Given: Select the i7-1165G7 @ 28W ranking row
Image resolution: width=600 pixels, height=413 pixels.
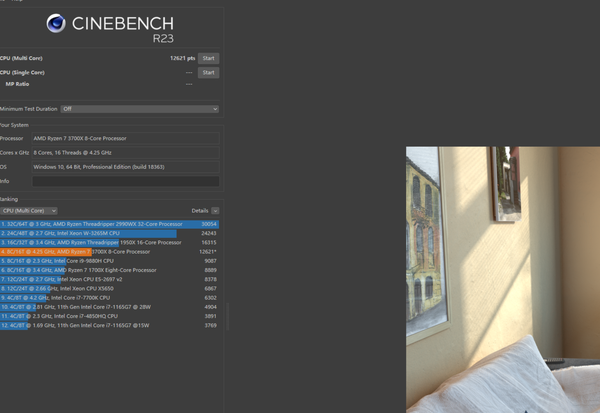Looking at the screenshot, I should pyautogui.click(x=109, y=307).
